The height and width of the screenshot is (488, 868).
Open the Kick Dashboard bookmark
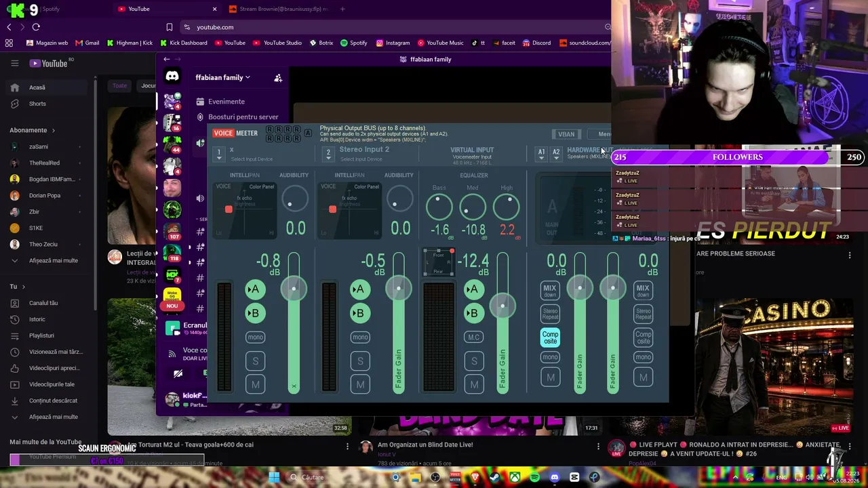coord(184,43)
